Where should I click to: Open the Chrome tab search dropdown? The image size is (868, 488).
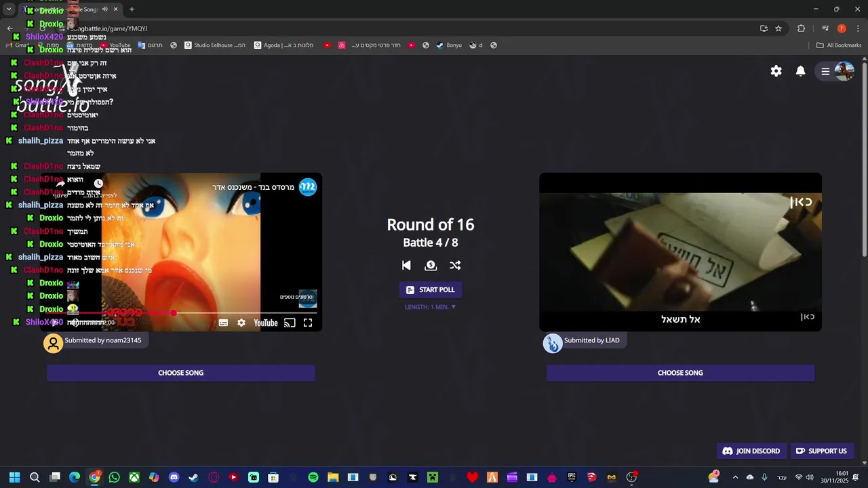coord(9,9)
